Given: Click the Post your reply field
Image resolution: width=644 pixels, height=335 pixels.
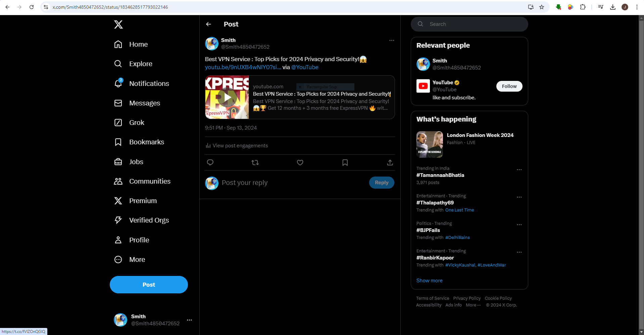Looking at the screenshot, I should tap(292, 183).
